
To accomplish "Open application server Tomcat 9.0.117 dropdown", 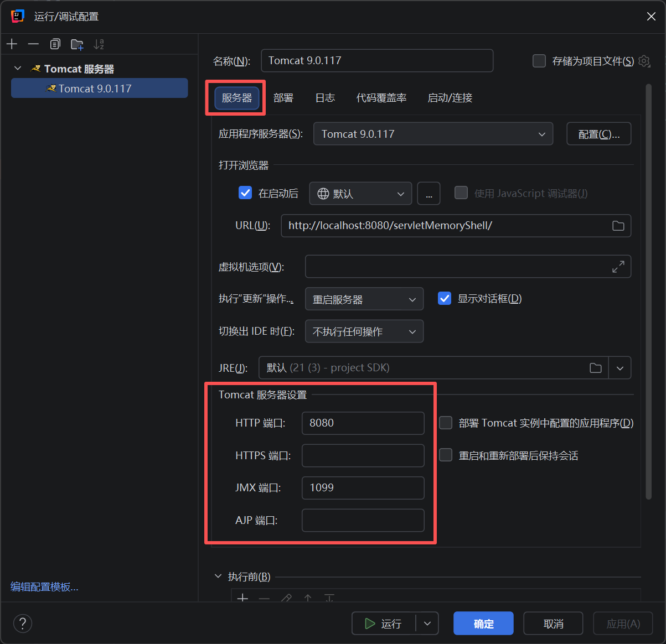I will [x=433, y=134].
